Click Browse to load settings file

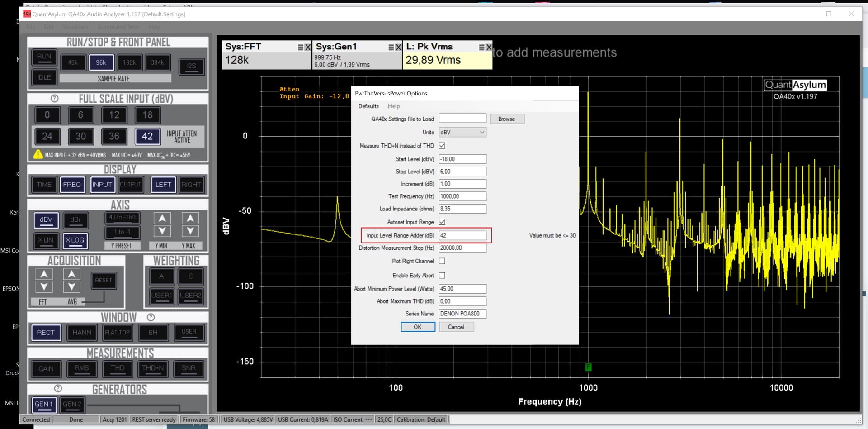point(506,119)
